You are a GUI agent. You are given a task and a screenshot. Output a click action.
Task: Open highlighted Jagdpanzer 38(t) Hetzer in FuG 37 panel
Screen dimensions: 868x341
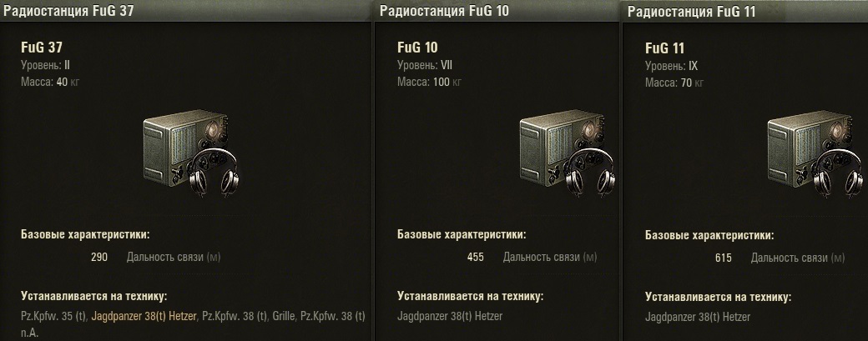point(144,317)
